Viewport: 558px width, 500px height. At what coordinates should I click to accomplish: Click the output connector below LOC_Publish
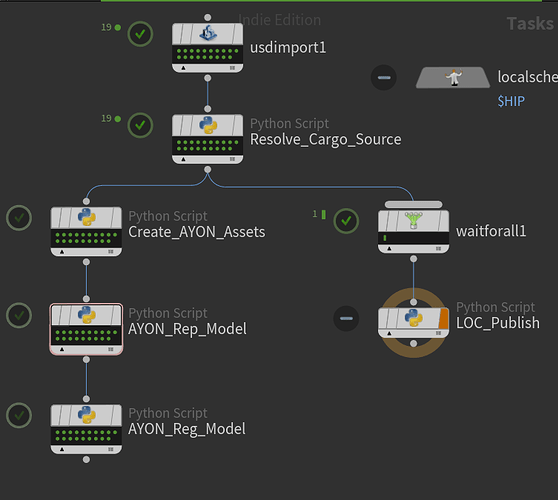click(x=414, y=343)
